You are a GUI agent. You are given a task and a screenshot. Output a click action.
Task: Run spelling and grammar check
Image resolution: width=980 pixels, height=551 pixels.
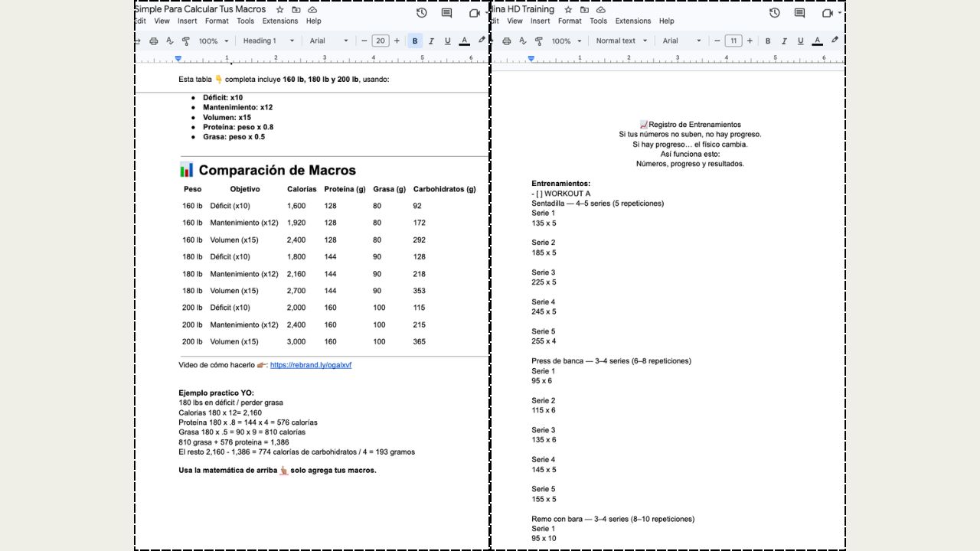[x=170, y=41]
